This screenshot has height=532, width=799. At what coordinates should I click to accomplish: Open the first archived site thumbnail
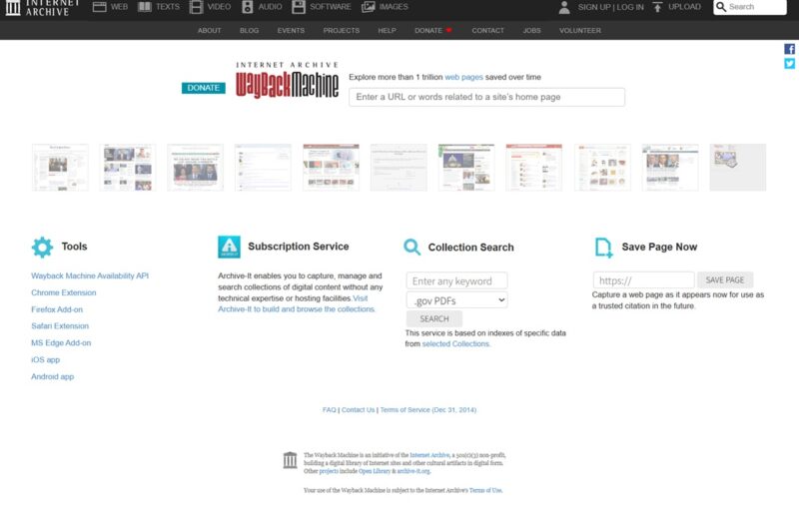(x=60, y=167)
